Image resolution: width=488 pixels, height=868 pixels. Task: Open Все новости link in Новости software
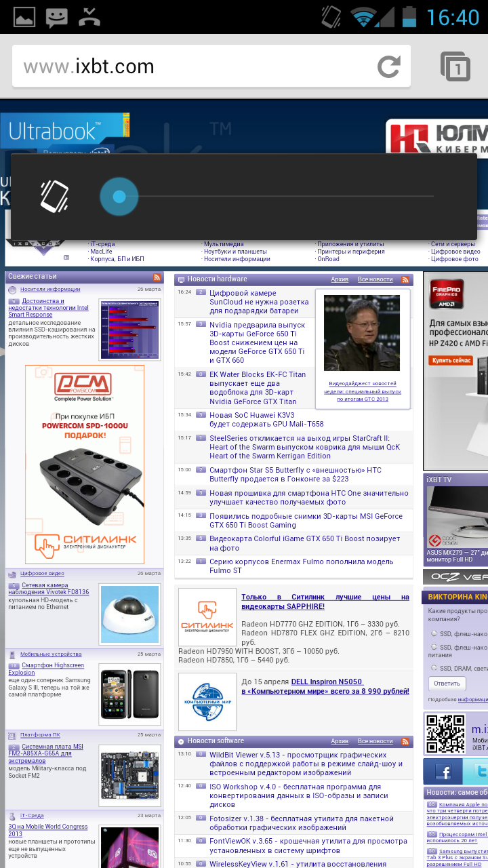pos(375,741)
